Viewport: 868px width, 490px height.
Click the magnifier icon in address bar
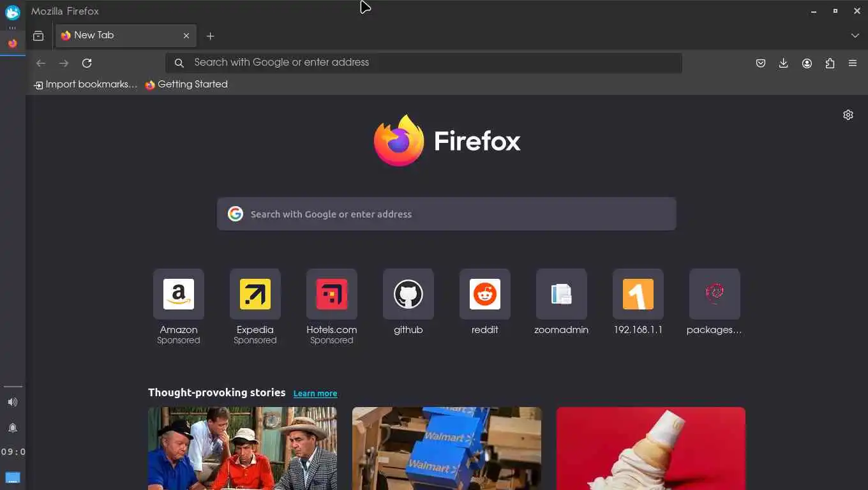coord(179,63)
